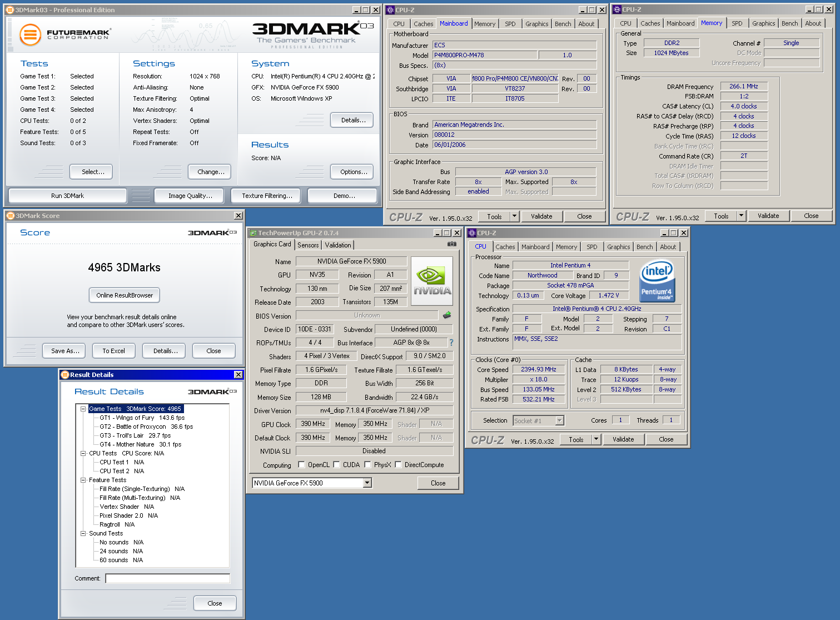Open Tools dropdown arrow in Mainboard CPU-Z window
The height and width of the screenshot is (620, 840).
pyautogui.click(x=515, y=216)
